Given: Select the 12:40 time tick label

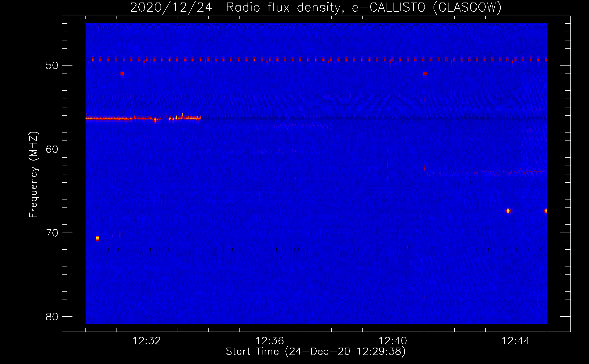Looking at the screenshot, I should [x=393, y=341].
